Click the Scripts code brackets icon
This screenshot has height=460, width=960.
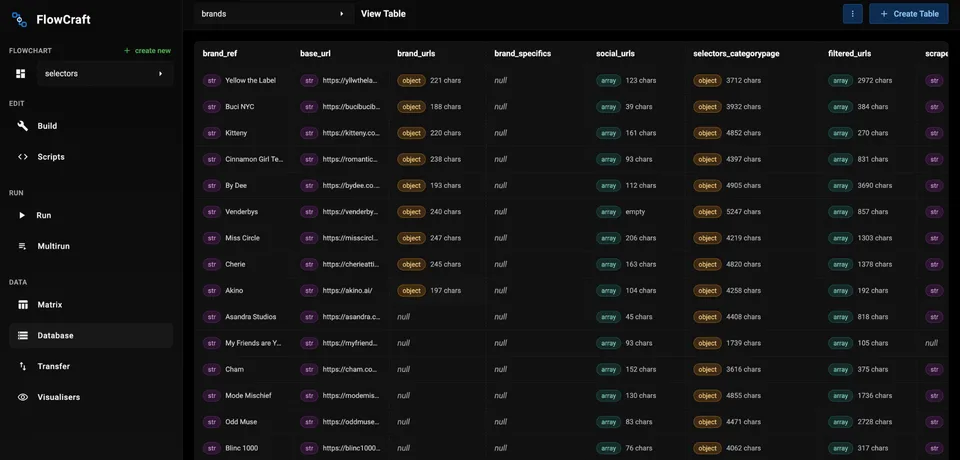pyautogui.click(x=23, y=157)
